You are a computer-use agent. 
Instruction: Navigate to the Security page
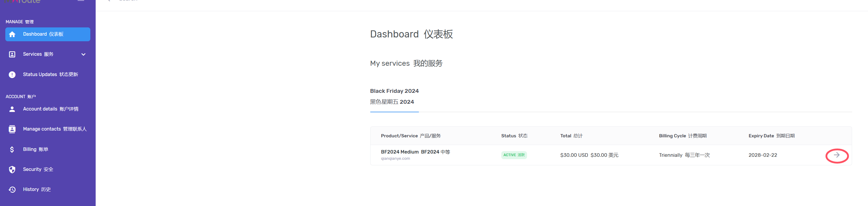tap(38, 169)
